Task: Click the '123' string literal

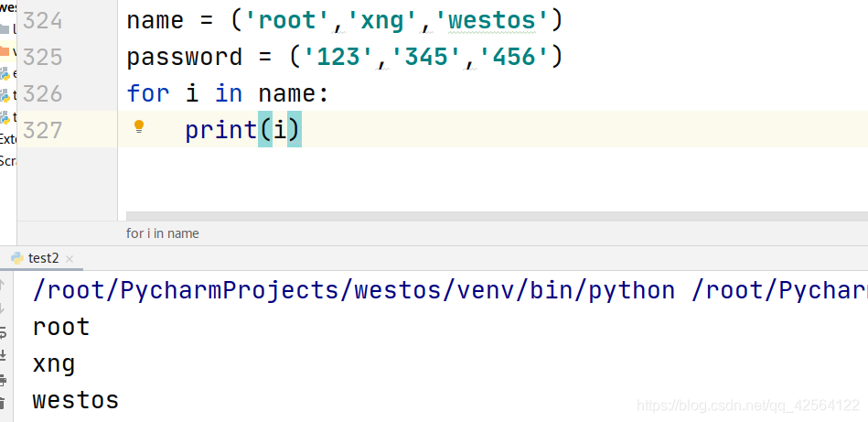Action: tap(338, 57)
